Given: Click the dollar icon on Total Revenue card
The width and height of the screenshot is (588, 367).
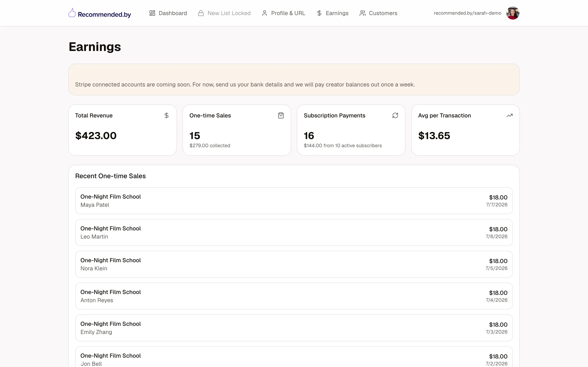Looking at the screenshot, I should pos(166,116).
